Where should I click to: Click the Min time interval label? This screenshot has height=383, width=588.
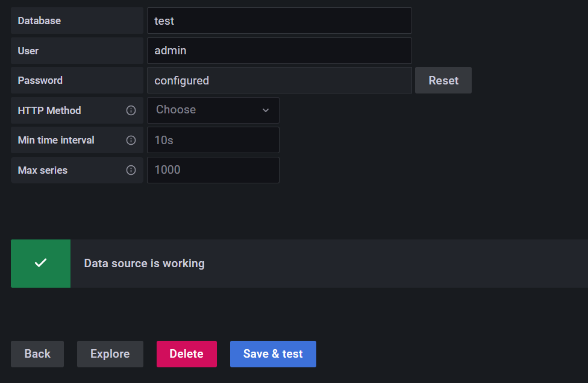(x=56, y=140)
